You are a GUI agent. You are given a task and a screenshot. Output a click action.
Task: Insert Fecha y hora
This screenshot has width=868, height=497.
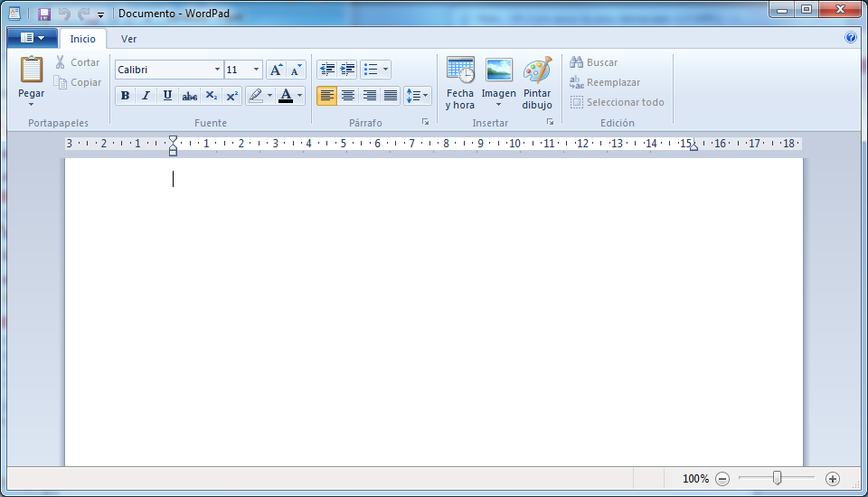460,83
